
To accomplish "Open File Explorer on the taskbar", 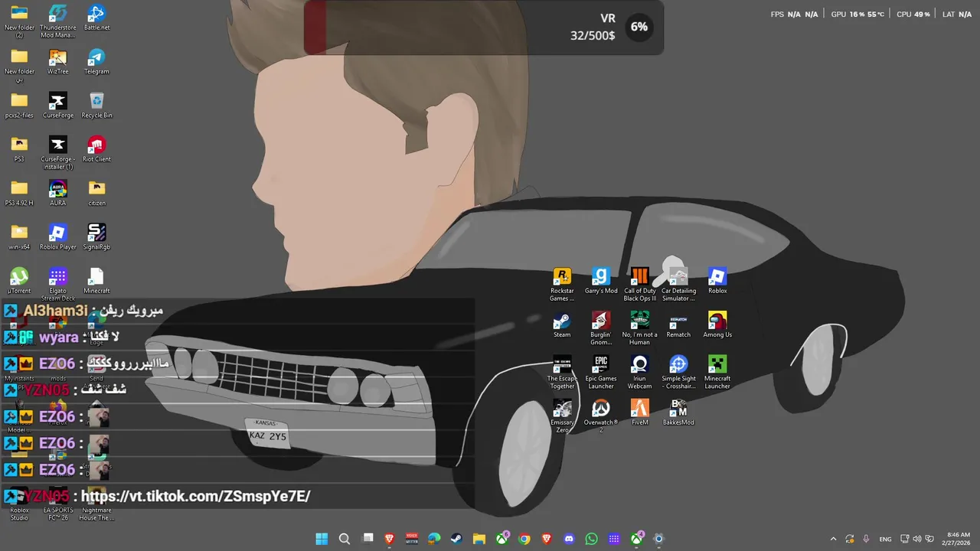I will (x=479, y=539).
